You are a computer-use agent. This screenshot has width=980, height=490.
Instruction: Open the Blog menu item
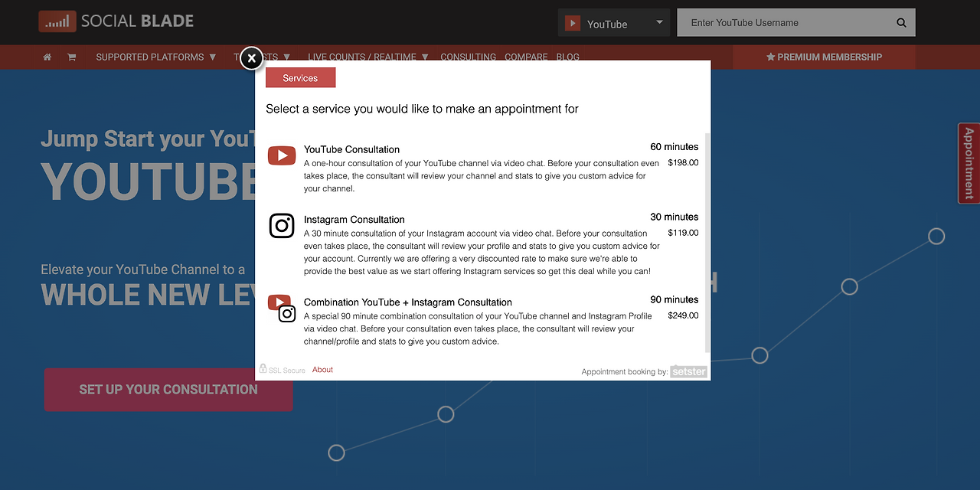[567, 57]
